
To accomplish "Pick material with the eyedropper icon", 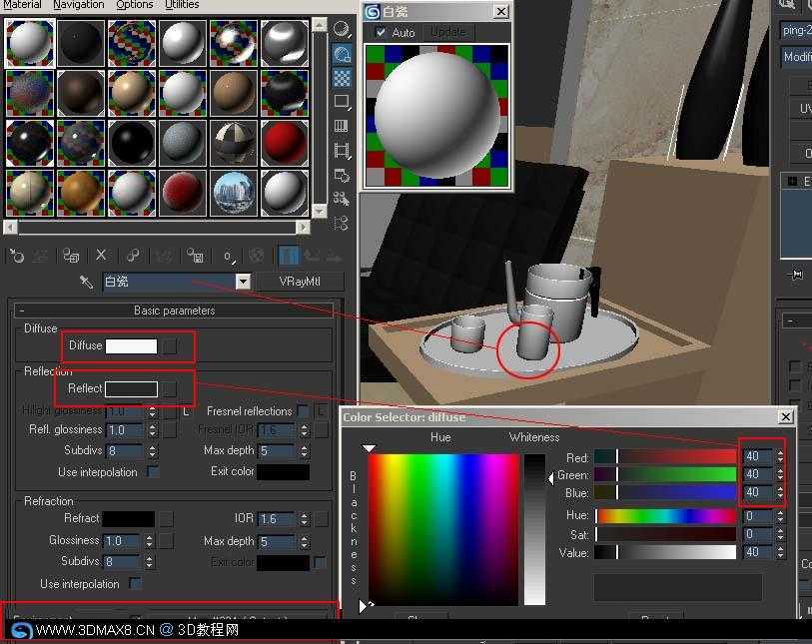I will point(87,282).
